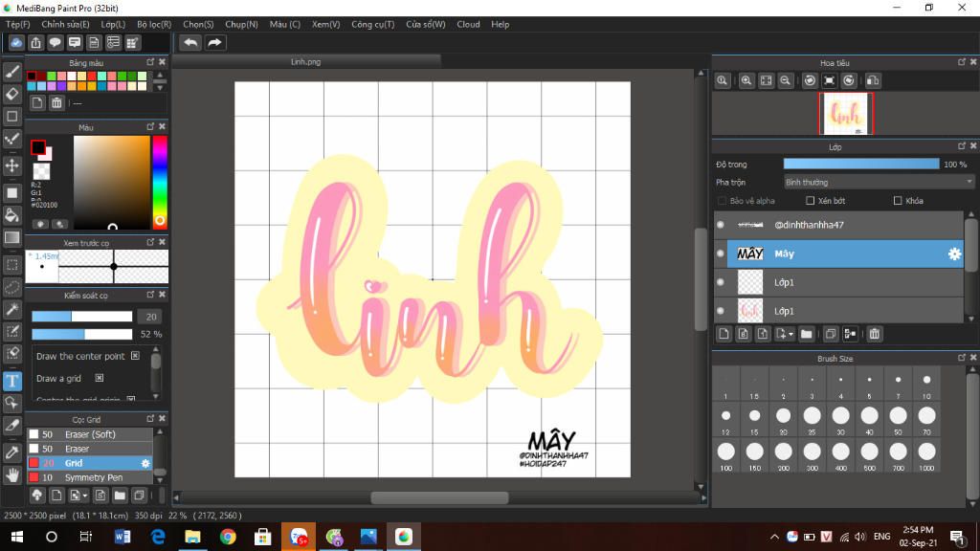Pick brush size 10 preset
Image resolution: width=980 pixels, height=551 pixels.
point(926,386)
